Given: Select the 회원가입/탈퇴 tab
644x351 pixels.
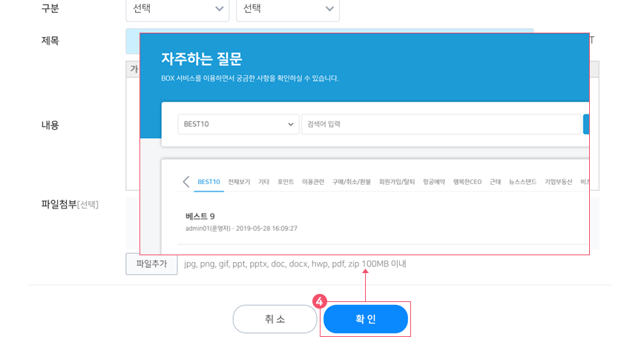Looking at the screenshot, I should [x=397, y=182].
